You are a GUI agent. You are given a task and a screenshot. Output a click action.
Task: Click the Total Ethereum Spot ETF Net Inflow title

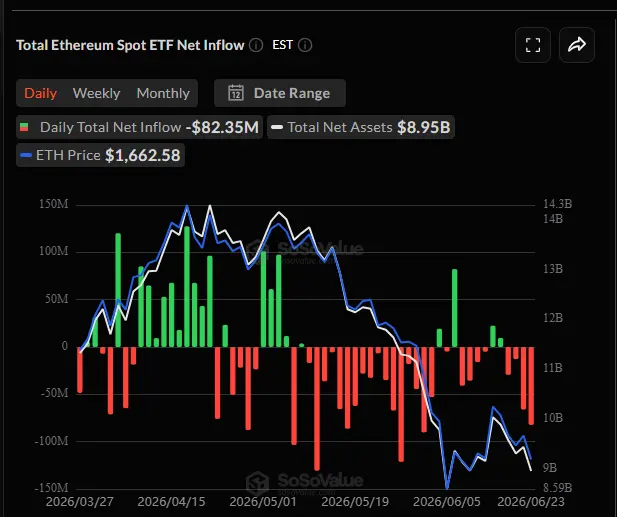pos(130,45)
